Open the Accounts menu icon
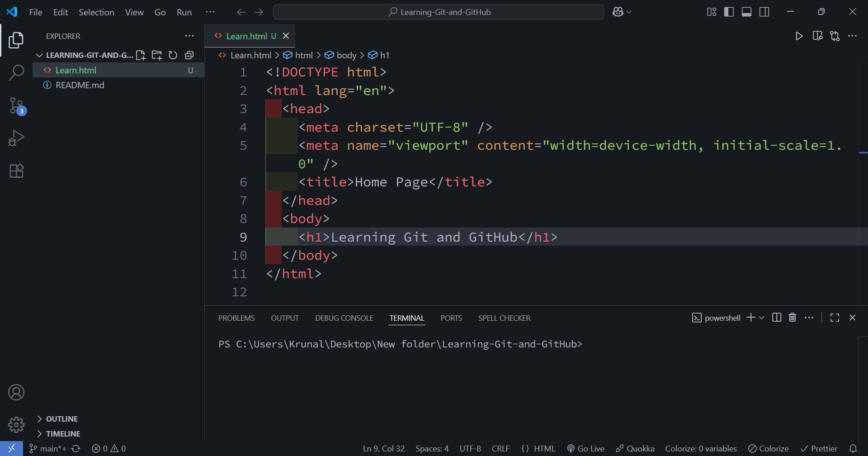Image resolution: width=868 pixels, height=456 pixels. [16, 392]
